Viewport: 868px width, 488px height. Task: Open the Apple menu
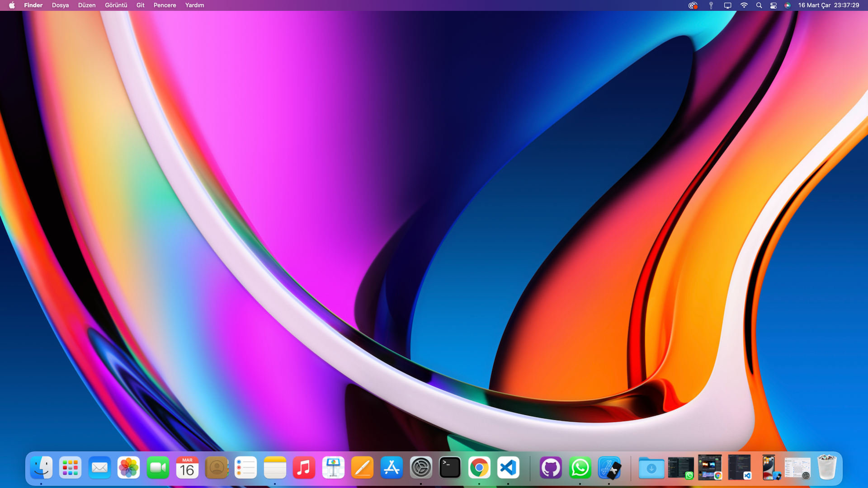(12, 5)
